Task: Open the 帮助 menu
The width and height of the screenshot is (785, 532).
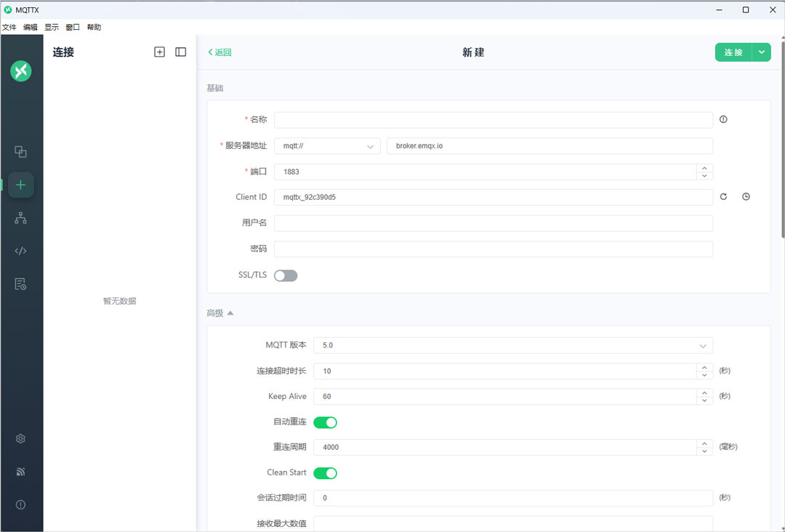Action: 94,27
